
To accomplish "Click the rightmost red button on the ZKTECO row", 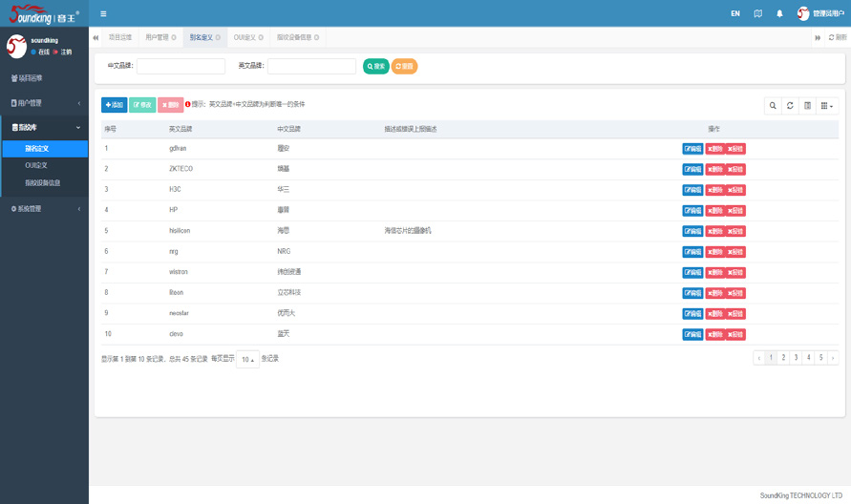I will point(735,169).
